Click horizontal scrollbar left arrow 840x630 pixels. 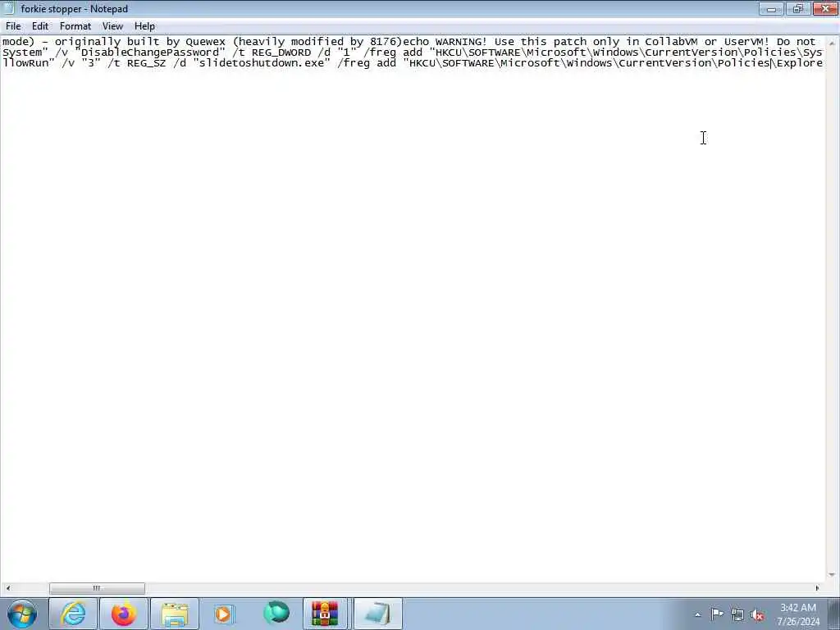point(7,588)
